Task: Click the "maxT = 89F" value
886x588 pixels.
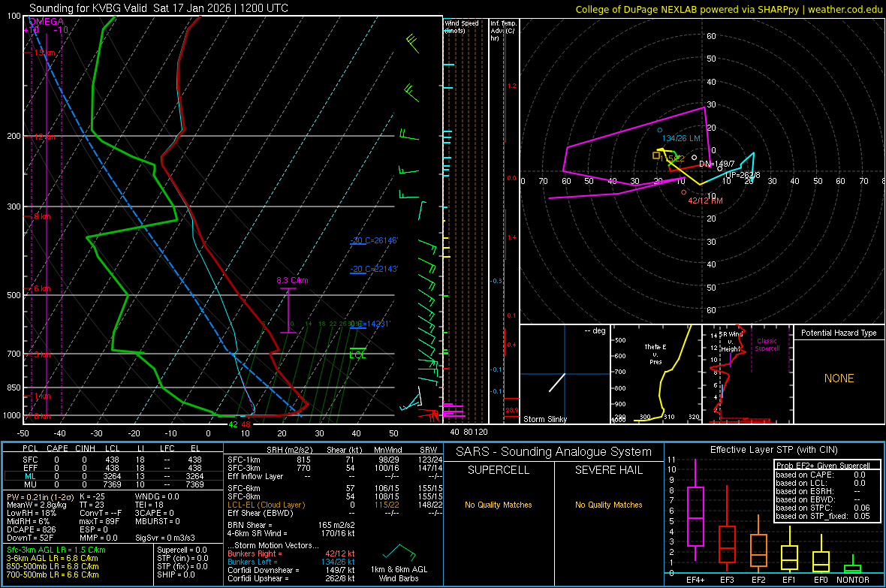Action: [x=99, y=521]
